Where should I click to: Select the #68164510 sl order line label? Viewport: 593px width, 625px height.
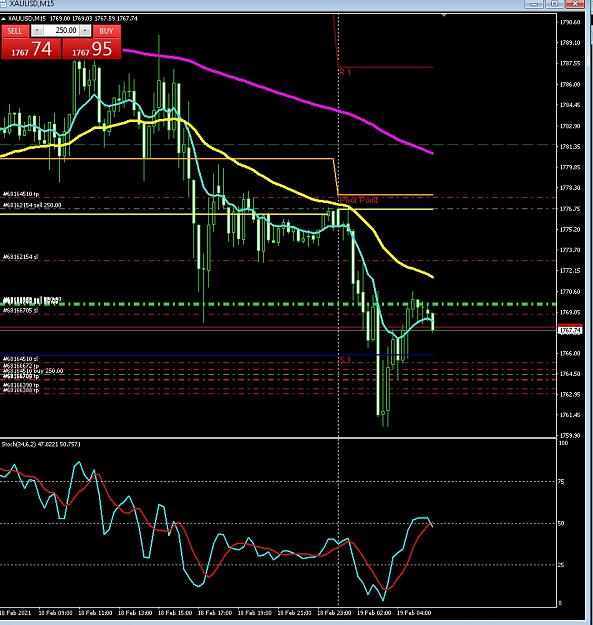(x=20, y=359)
